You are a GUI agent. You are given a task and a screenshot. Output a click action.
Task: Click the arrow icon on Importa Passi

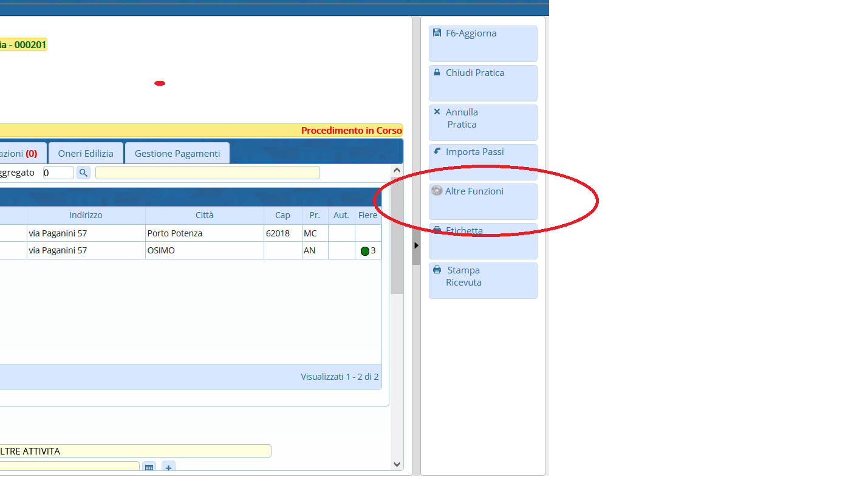point(437,151)
